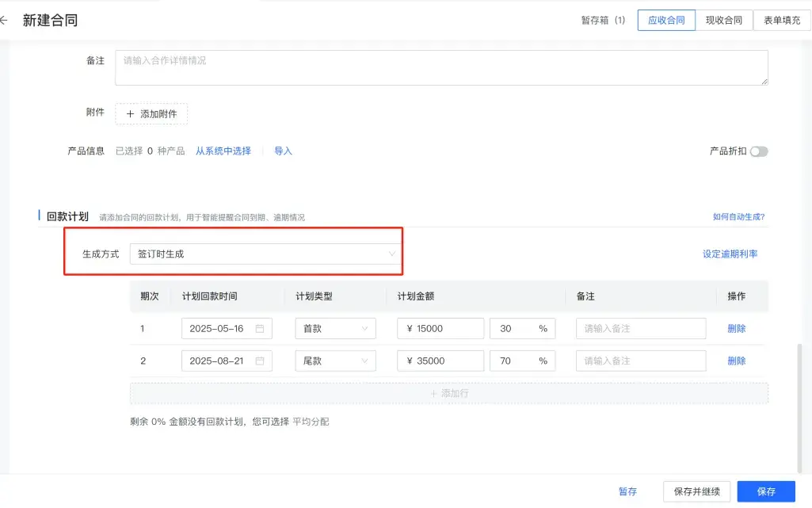Open calendar icon for 2025-08-21 date
The image size is (812, 508).
[260, 361]
